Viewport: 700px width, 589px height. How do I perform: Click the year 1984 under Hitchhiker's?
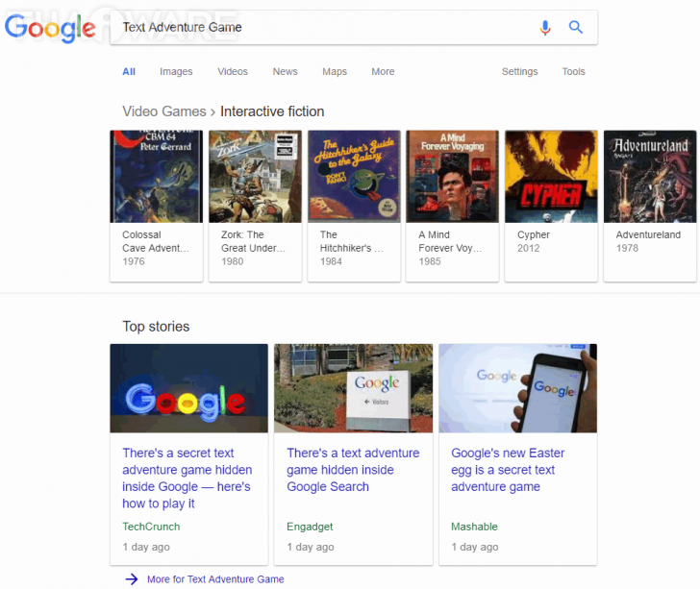[331, 261]
